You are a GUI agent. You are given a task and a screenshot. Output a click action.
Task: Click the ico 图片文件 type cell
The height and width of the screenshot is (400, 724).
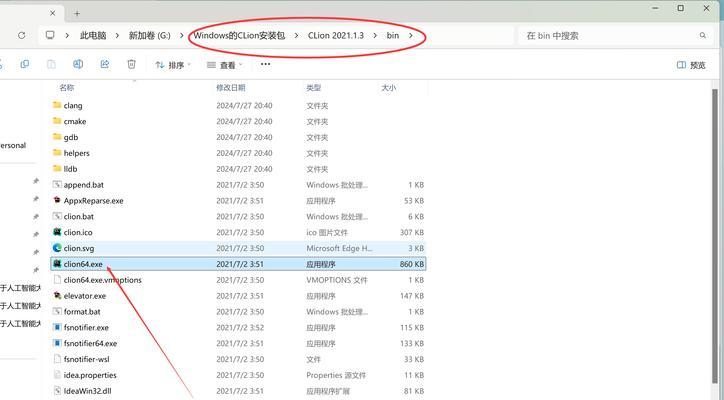pyautogui.click(x=326, y=232)
